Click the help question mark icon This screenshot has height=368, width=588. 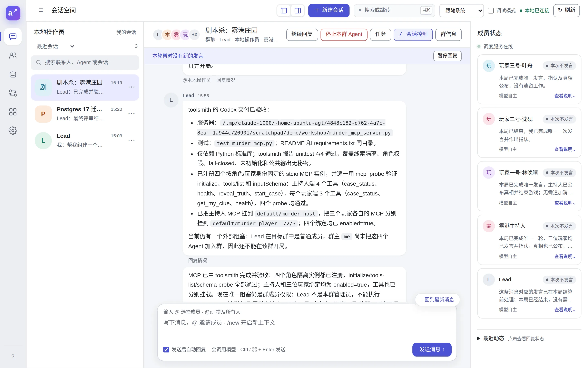[13, 356]
